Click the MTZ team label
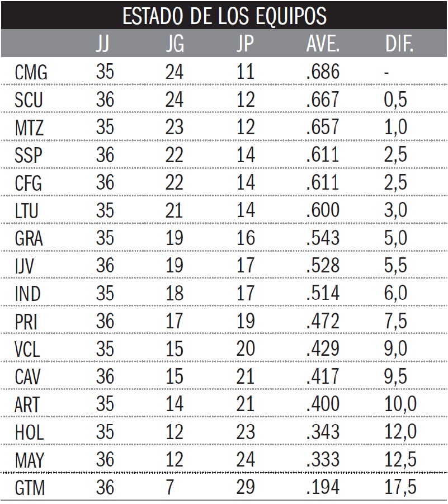The image size is (448, 504). [29, 128]
